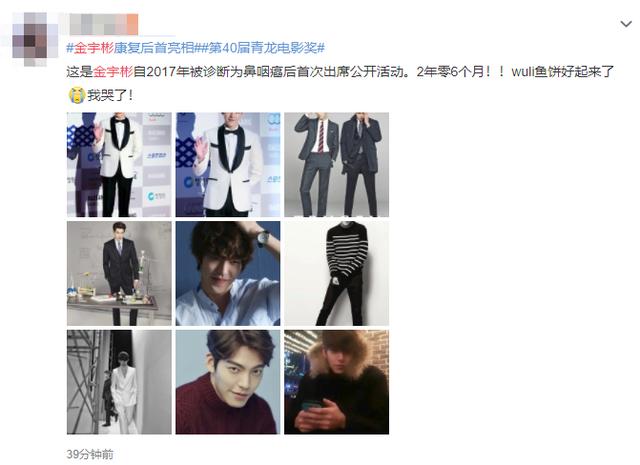The image size is (640, 465).
Task: Click the 39分钟前 timestamp
Action: [90, 454]
